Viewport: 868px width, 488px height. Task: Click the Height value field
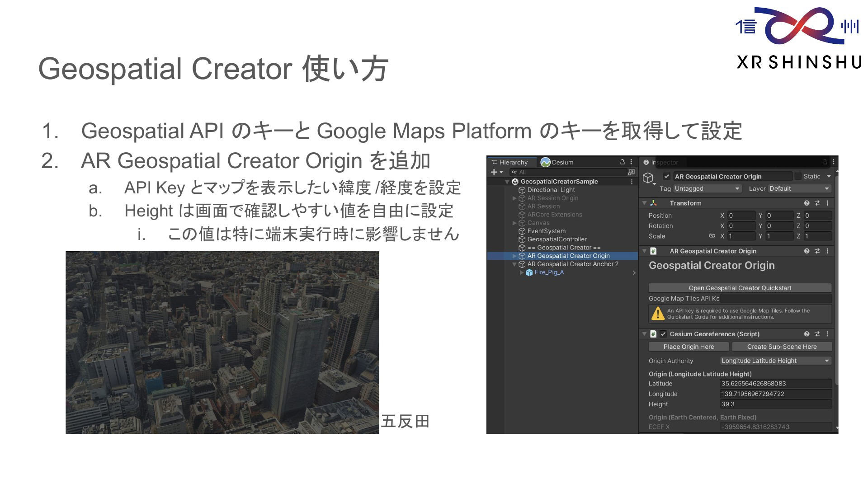tap(776, 404)
